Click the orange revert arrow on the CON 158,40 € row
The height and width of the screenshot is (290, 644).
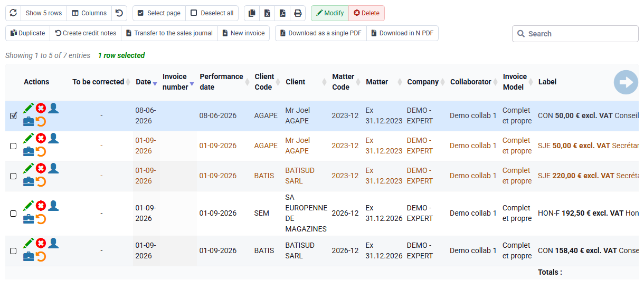tap(41, 257)
